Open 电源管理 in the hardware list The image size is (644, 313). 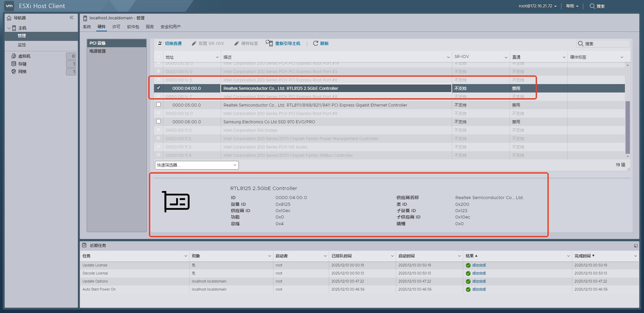[97, 51]
